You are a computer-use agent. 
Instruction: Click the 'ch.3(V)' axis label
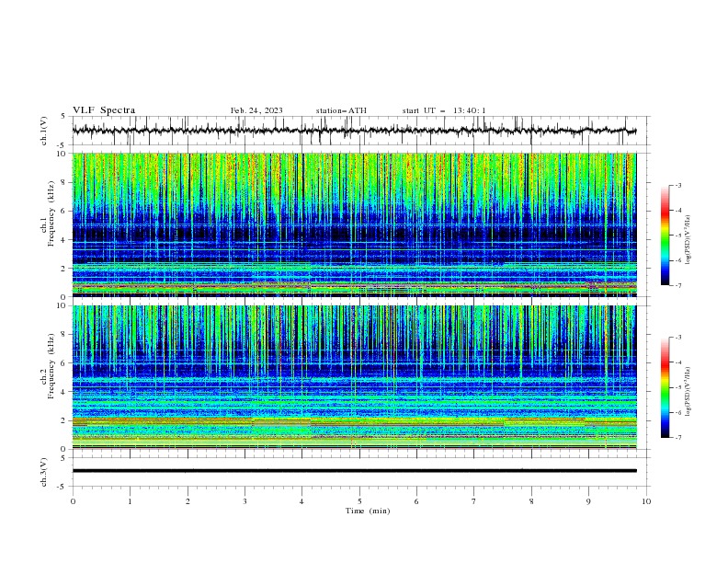[44, 472]
